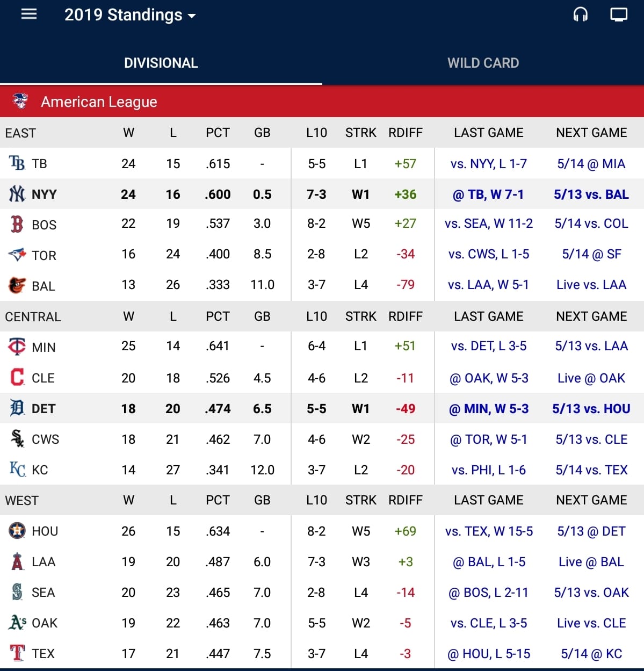Tap the Orioles bird logo

click(17, 285)
